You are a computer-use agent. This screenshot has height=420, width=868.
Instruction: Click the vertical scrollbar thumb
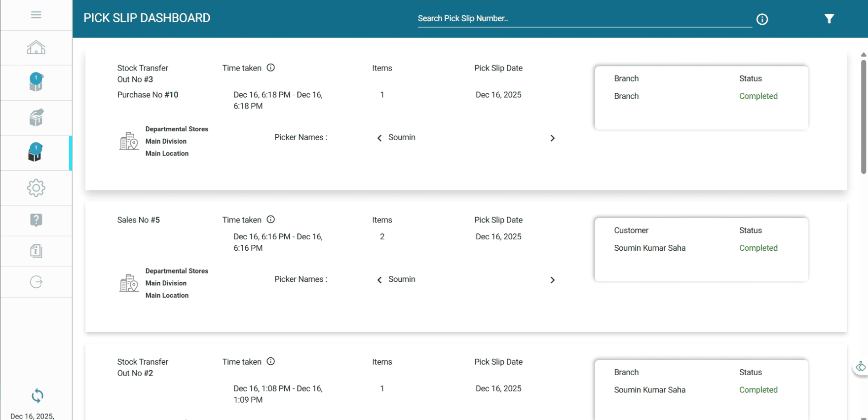[863, 116]
